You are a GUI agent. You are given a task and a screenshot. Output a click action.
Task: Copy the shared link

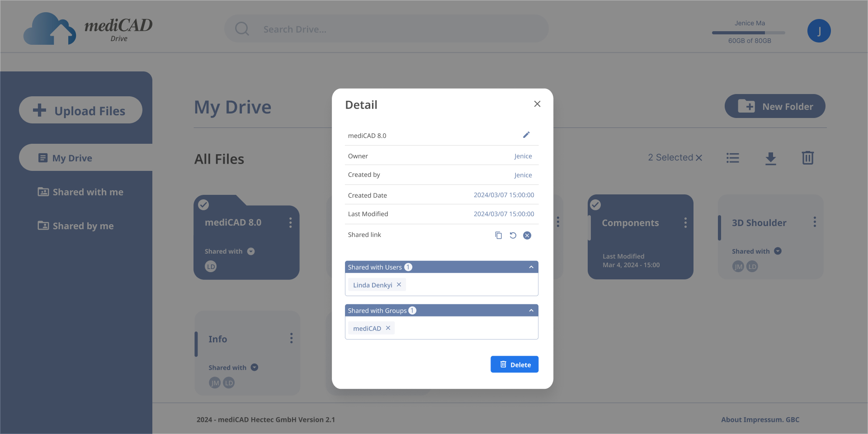[x=498, y=235]
